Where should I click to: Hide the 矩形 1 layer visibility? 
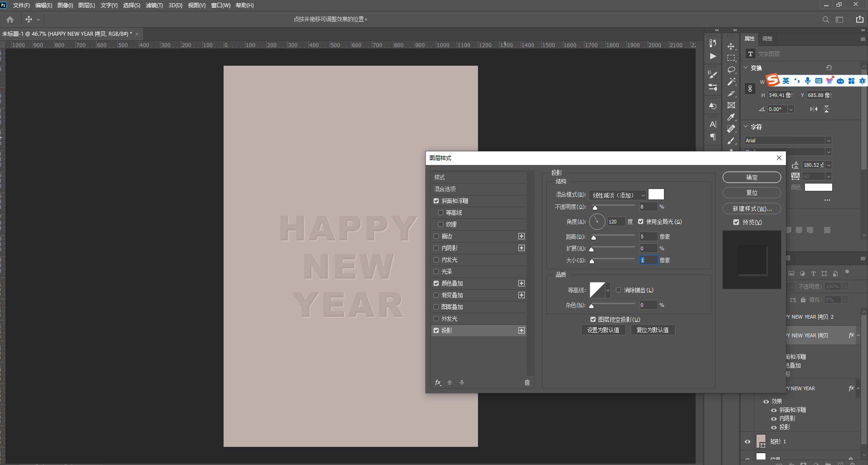click(x=747, y=441)
